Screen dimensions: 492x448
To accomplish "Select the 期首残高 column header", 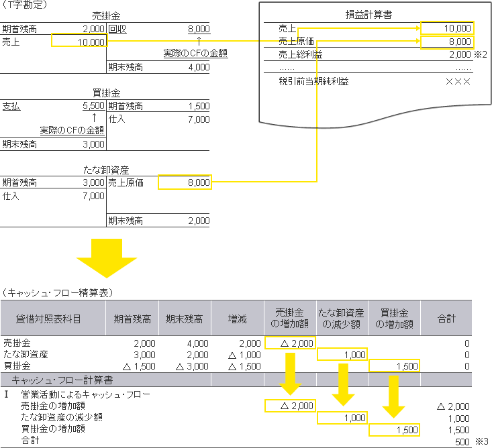I will [x=132, y=319].
